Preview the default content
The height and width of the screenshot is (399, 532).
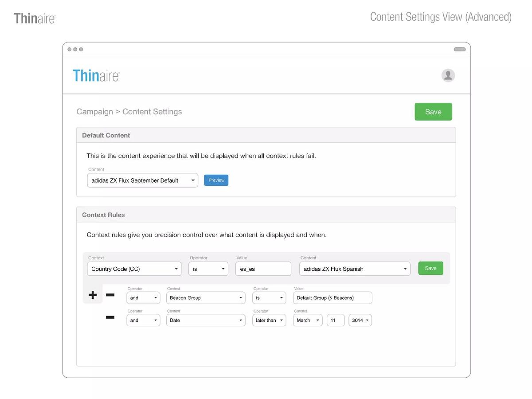[x=216, y=180]
